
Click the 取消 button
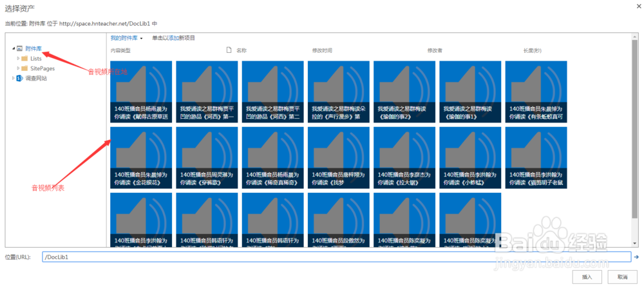[622, 277]
